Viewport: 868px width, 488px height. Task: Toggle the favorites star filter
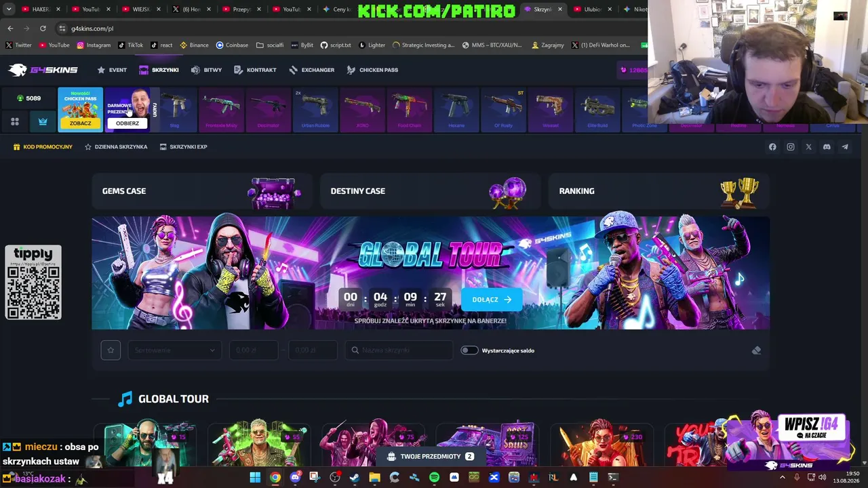[x=111, y=350]
